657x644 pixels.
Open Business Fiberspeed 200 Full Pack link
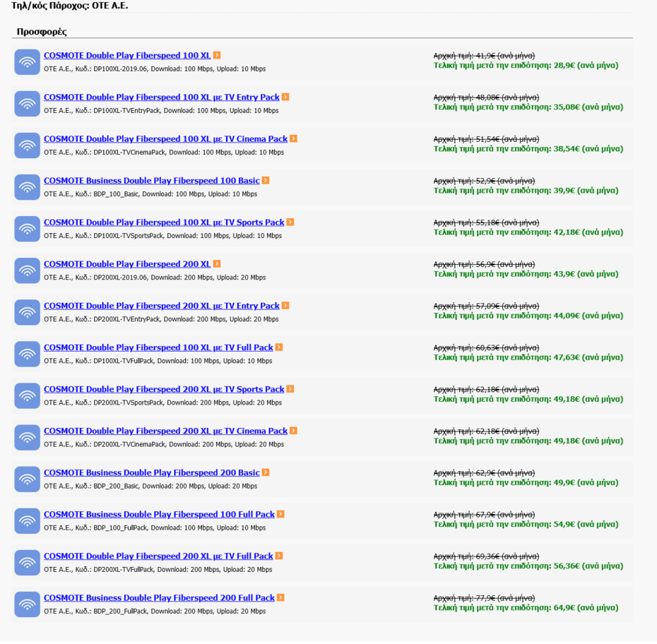click(x=159, y=598)
